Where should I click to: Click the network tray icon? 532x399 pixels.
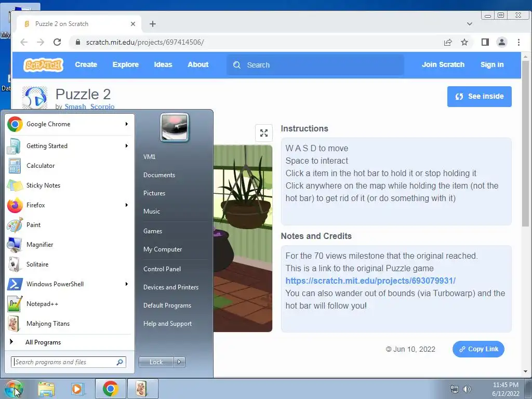tap(454, 389)
